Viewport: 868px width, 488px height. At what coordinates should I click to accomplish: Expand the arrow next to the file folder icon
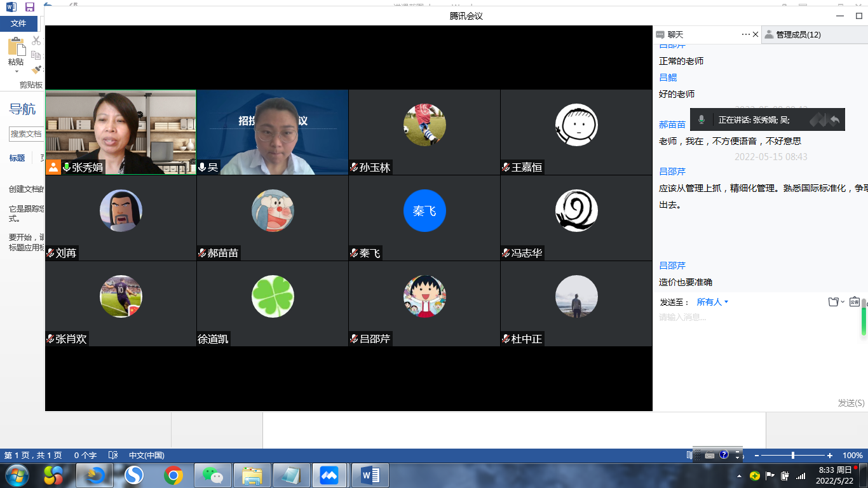tap(843, 302)
